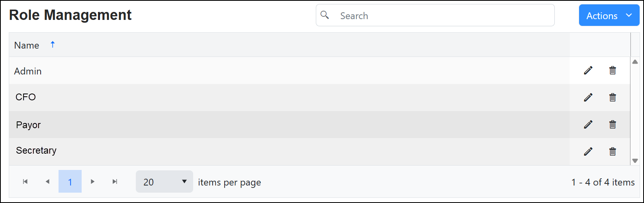Viewport: 644px width, 203px height.
Task: Edit the Secretary role with pencil icon
Action: (588, 151)
